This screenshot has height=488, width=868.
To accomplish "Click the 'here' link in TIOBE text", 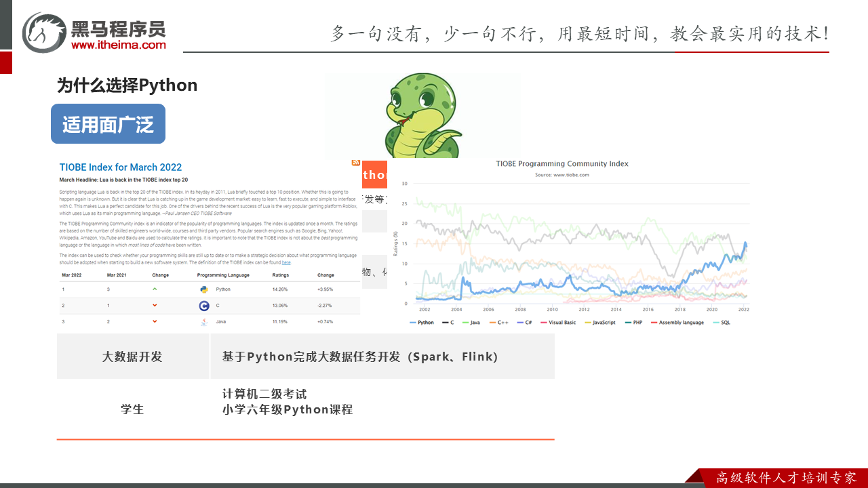I will click(x=286, y=262).
